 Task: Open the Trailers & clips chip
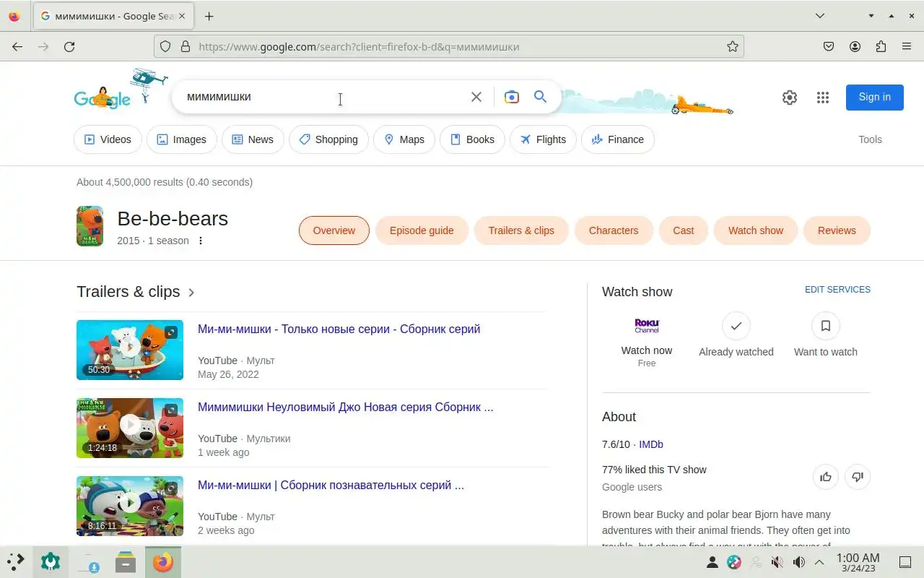pos(521,230)
